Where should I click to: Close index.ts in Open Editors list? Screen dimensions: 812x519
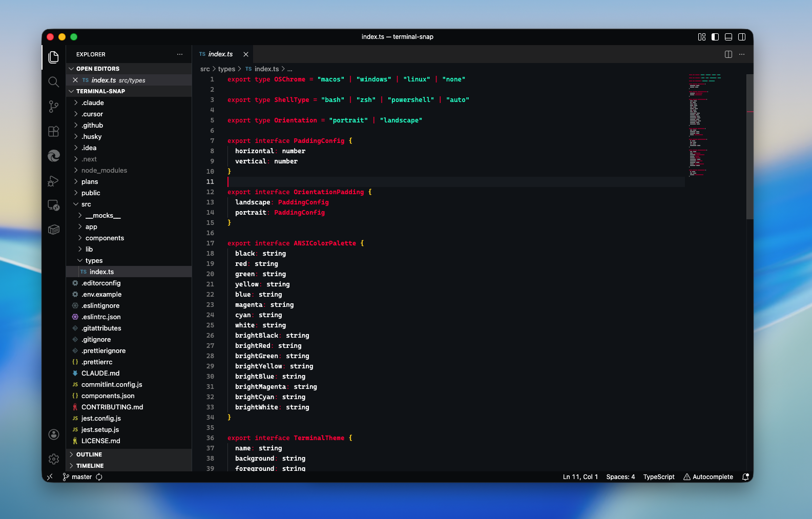[x=75, y=80]
